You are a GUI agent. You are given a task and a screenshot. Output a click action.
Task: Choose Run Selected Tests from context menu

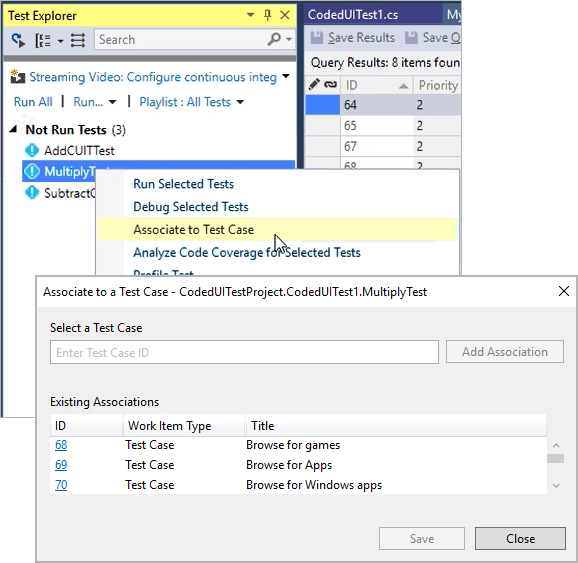pyautogui.click(x=183, y=184)
